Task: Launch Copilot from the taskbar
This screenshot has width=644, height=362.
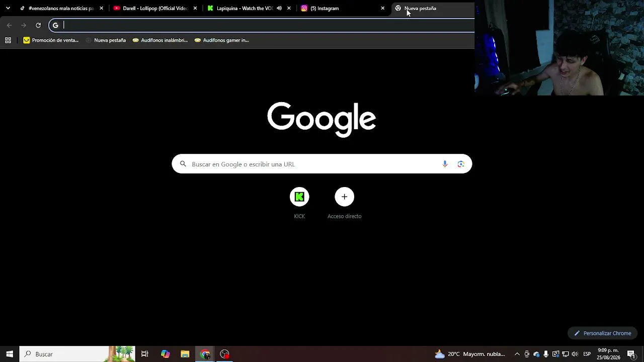Action: point(165,354)
